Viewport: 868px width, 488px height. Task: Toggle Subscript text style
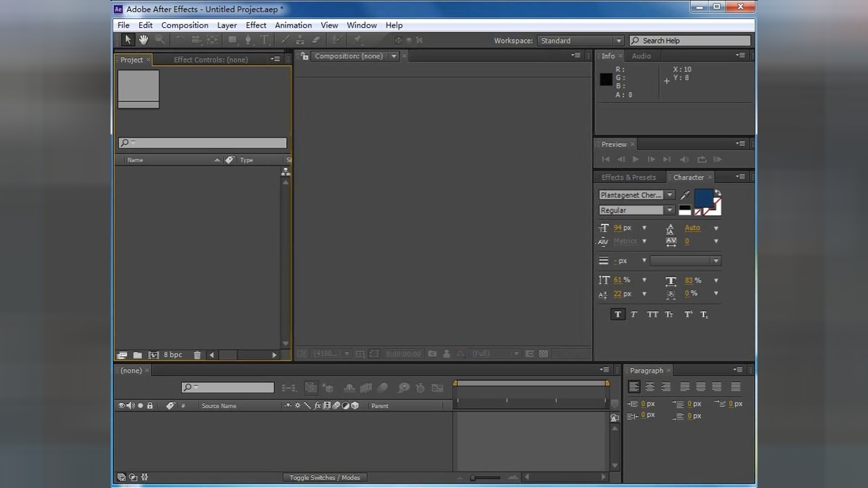pos(704,314)
